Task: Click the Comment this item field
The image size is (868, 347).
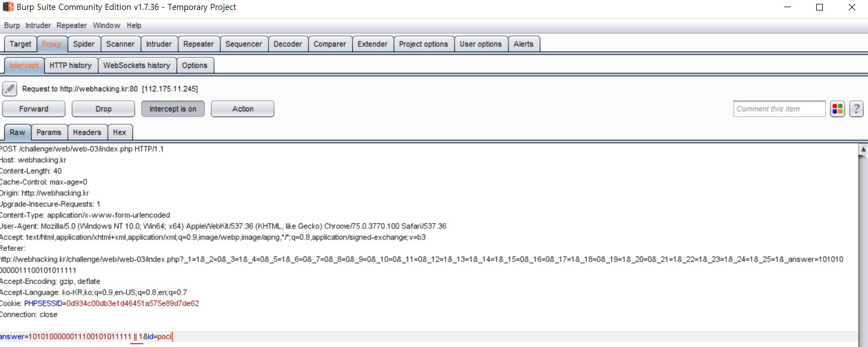Action: pyautogui.click(x=779, y=109)
